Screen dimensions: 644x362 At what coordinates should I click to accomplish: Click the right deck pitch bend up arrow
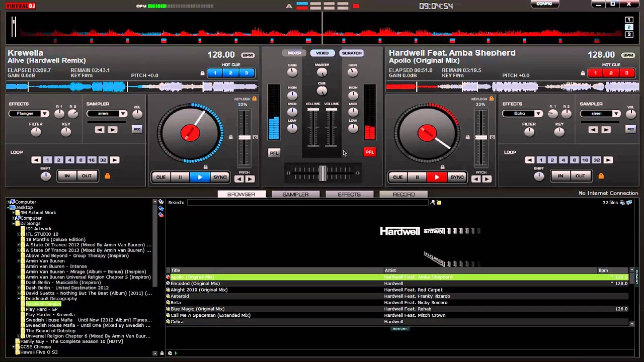tap(487, 178)
